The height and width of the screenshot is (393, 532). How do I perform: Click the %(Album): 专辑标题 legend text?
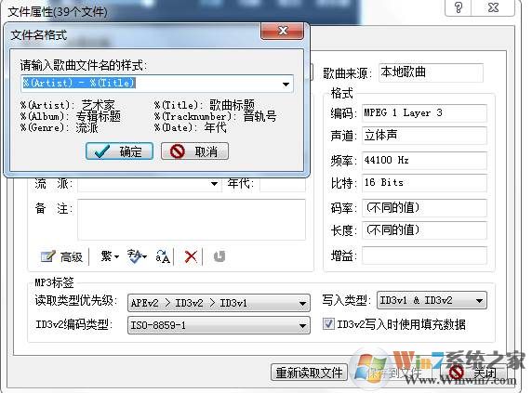click(x=71, y=116)
